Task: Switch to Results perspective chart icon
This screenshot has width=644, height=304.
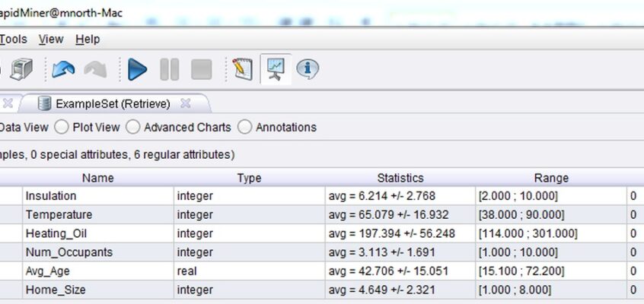Action: pyautogui.click(x=276, y=69)
